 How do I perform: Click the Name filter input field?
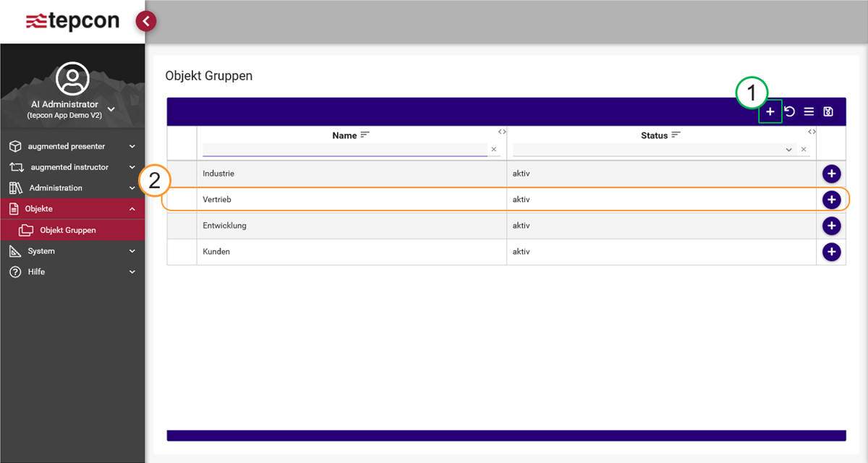pos(344,150)
